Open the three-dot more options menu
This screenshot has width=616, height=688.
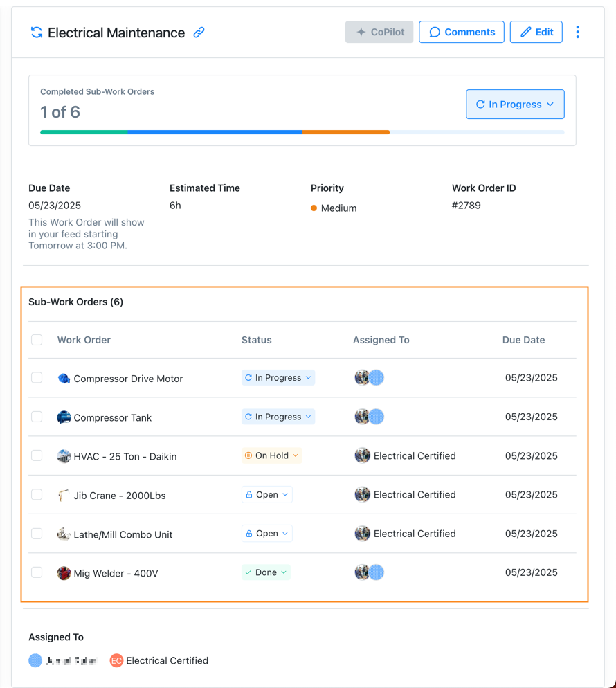(x=577, y=32)
